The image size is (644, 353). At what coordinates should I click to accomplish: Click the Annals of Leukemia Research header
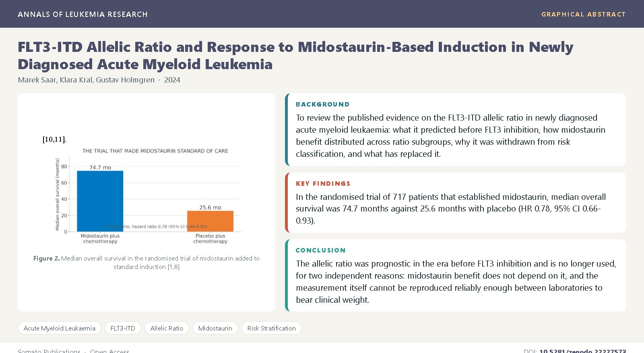point(83,14)
